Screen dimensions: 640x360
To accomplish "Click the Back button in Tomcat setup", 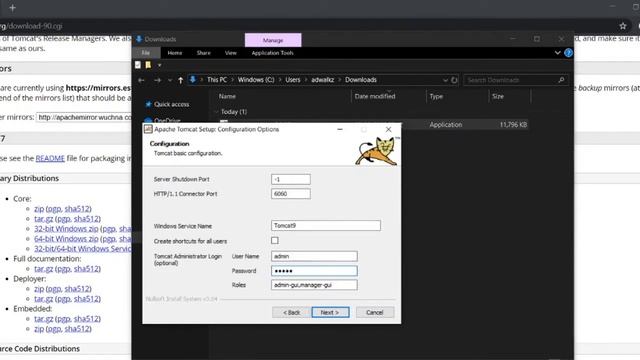I will coord(291,312).
